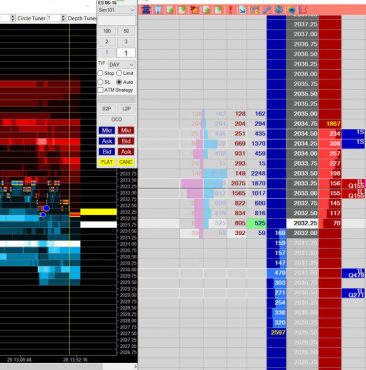Select the Limit order radio button
The width and height of the screenshot is (366, 370).
(119, 73)
